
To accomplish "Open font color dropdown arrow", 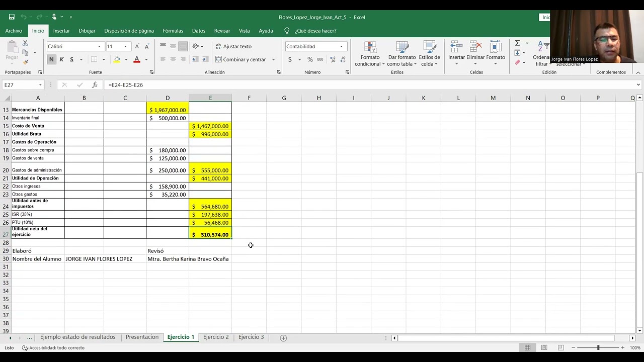I will click(x=146, y=59).
